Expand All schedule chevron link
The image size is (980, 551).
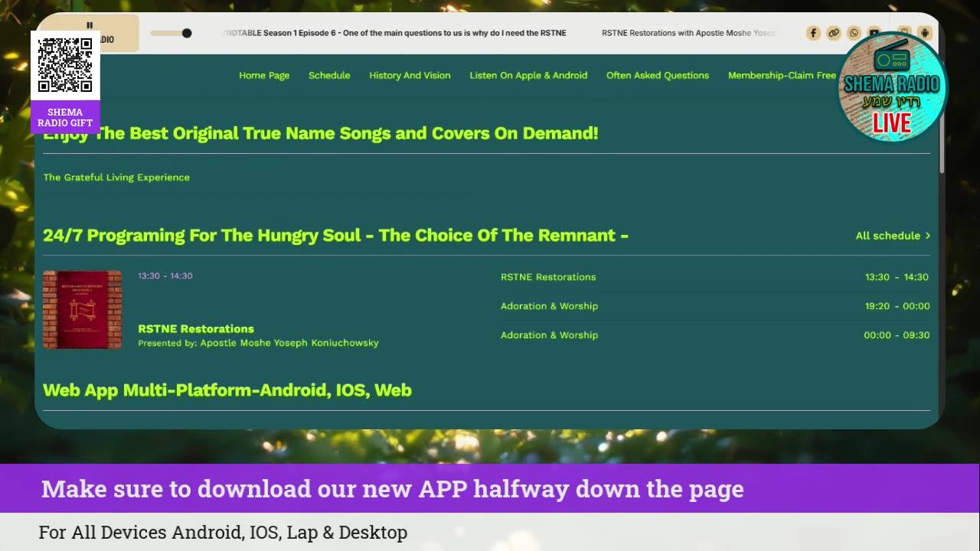[893, 236]
